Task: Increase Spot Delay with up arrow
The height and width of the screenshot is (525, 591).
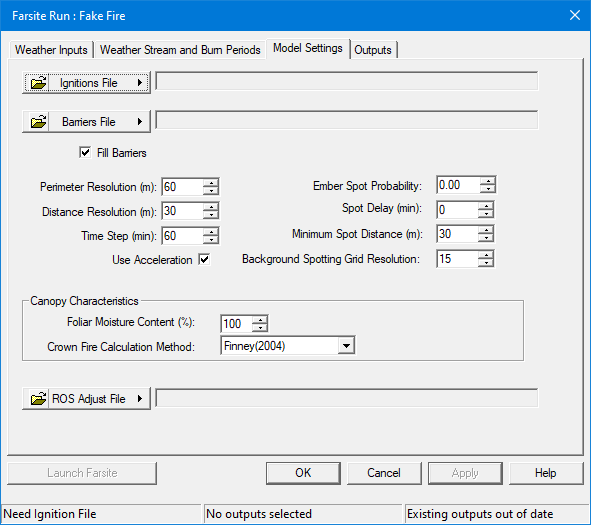Action: click(486, 205)
